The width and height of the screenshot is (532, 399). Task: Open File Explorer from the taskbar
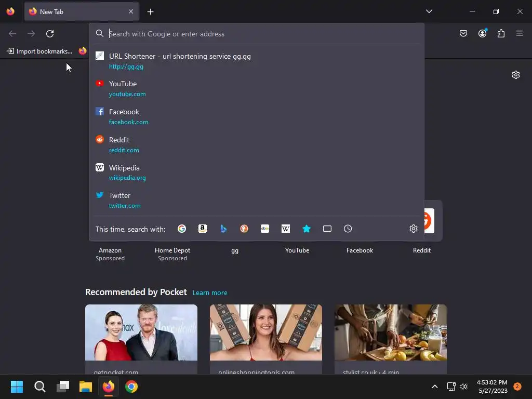point(86,387)
